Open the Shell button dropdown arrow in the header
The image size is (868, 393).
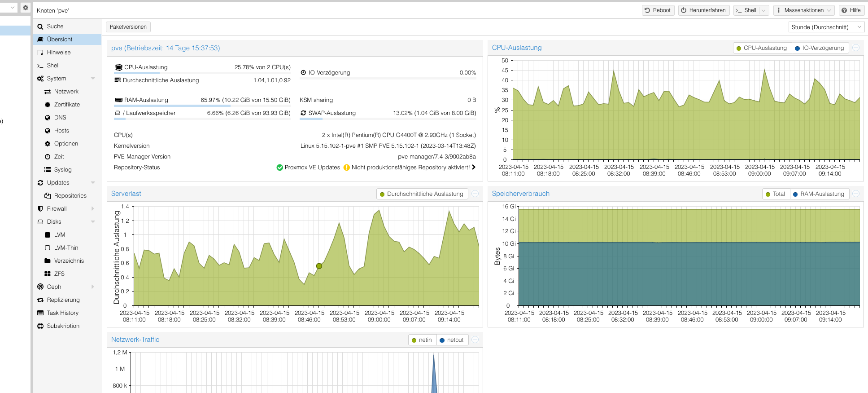(764, 10)
